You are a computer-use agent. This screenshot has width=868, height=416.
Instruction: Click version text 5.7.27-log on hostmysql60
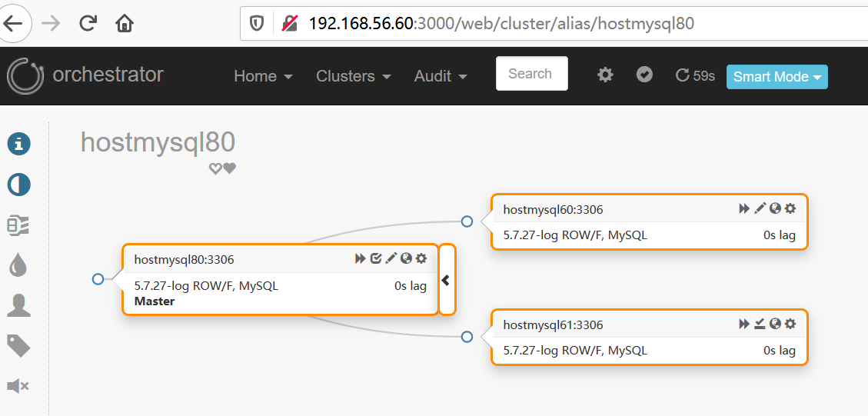(531, 235)
